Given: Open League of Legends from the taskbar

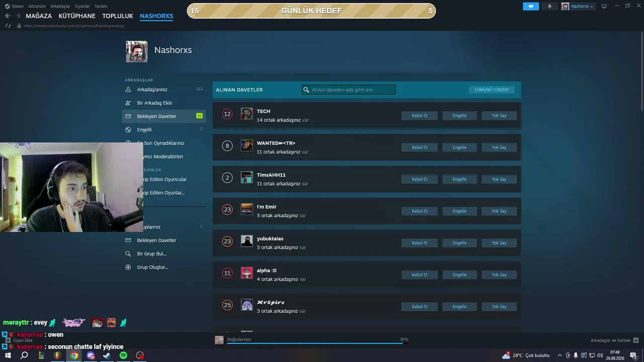Looking at the screenshot, I should point(41,355).
